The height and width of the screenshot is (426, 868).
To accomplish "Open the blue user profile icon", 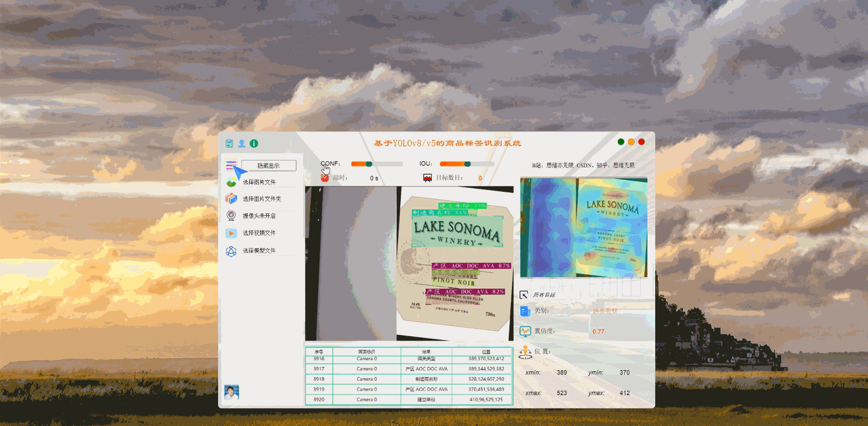I will [x=241, y=144].
